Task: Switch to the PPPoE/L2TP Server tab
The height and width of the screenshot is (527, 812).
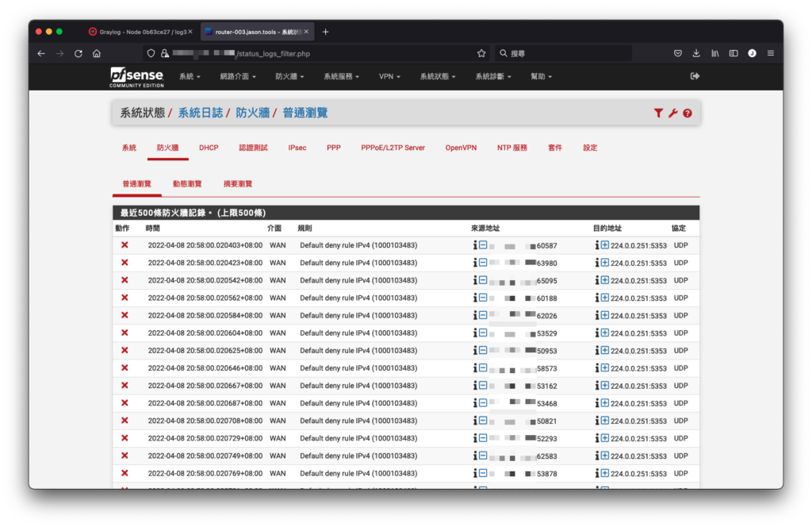Action: click(x=393, y=148)
